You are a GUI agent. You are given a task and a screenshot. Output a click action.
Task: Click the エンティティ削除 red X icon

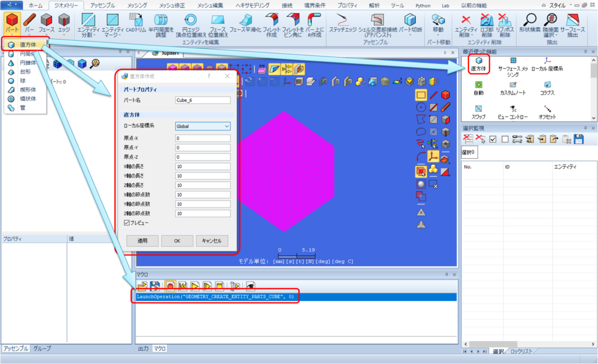pos(465,19)
